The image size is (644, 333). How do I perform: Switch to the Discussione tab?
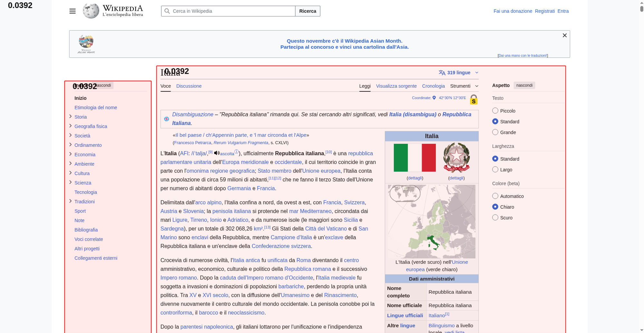189,86
